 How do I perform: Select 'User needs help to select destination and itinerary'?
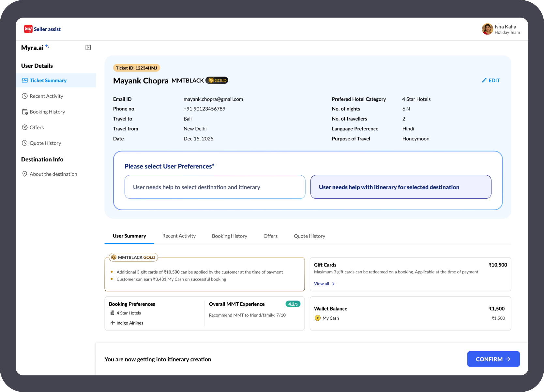215,187
